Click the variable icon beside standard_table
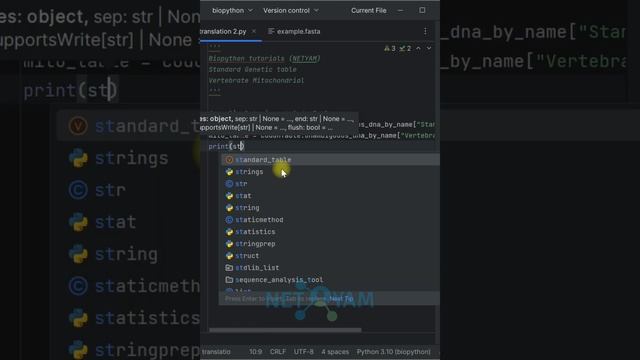Viewport: 640px width, 360px height. tap(229, 160)
